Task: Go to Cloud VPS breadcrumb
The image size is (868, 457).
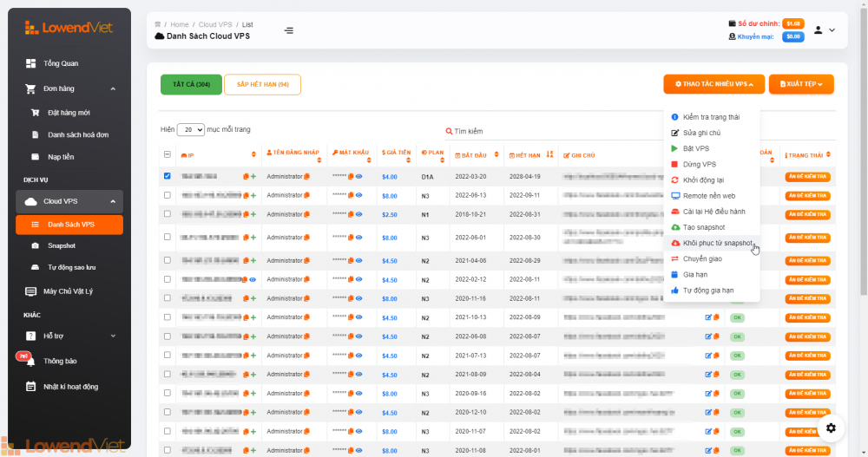Action: coord(215,25)
